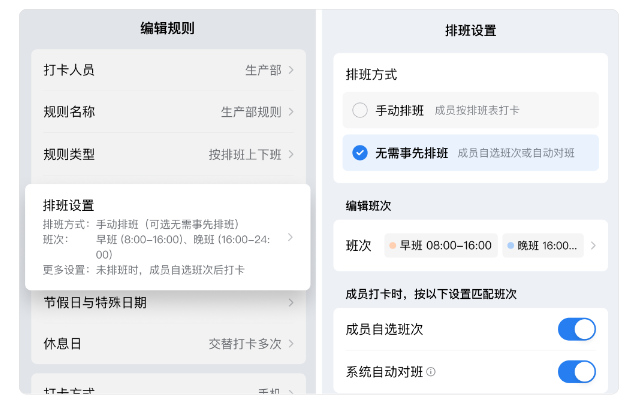Screen dimensions: 631x409
Task: Click the 交替打卡多次 value text
Action: 245,344
